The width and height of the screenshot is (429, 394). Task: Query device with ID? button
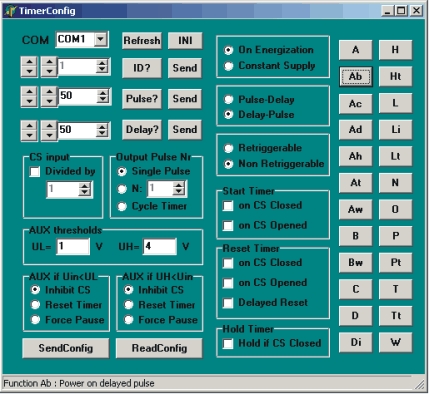pyautogui.click(x=142, y=68)
